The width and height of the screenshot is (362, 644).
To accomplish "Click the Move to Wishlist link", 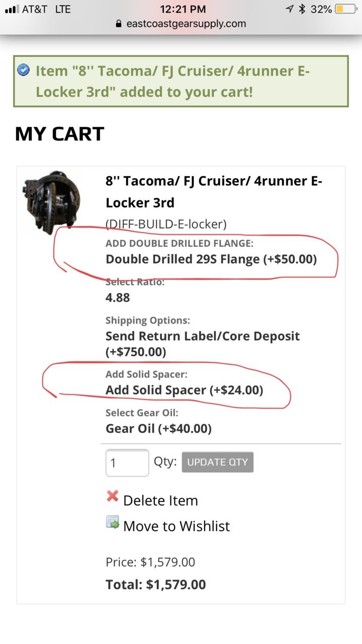I will (176, 526).
